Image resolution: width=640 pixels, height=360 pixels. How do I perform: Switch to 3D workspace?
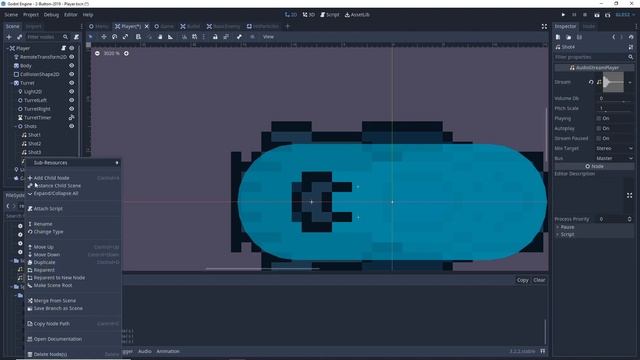point(309,15)
